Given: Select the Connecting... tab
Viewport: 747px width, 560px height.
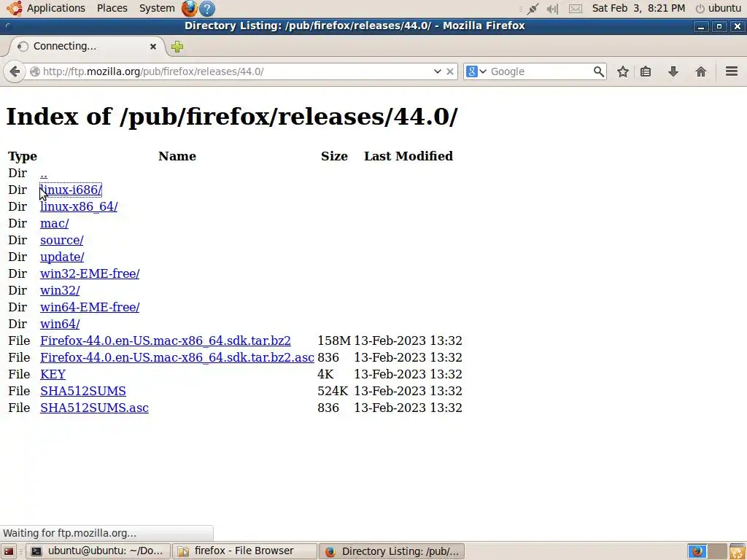Looking at the screenshot, I should pos(87,46).
